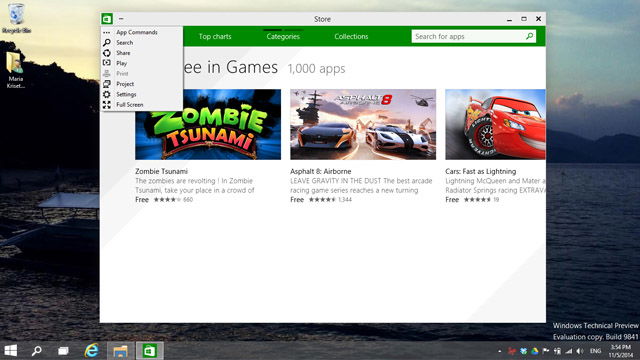Choose Settings in the app menu
Image resolution: width=640 pixels, height=360 pixels.
[126, 94]
